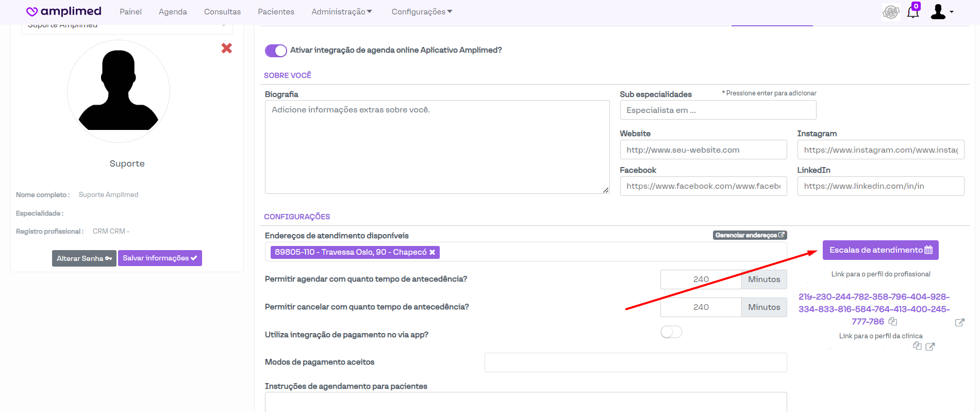The image size is (980, 412).
Task: Enable payment integration via app toggle
Action: click(x=671, y=332)
